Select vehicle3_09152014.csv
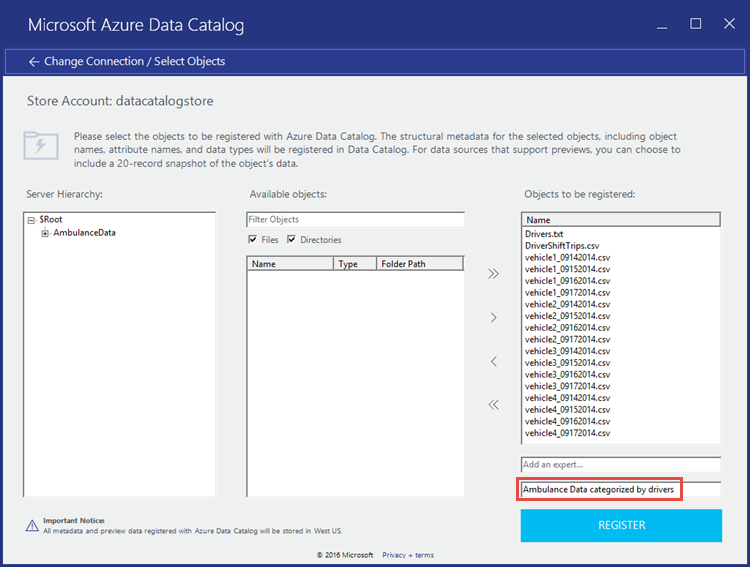 [x=567, y=363]
